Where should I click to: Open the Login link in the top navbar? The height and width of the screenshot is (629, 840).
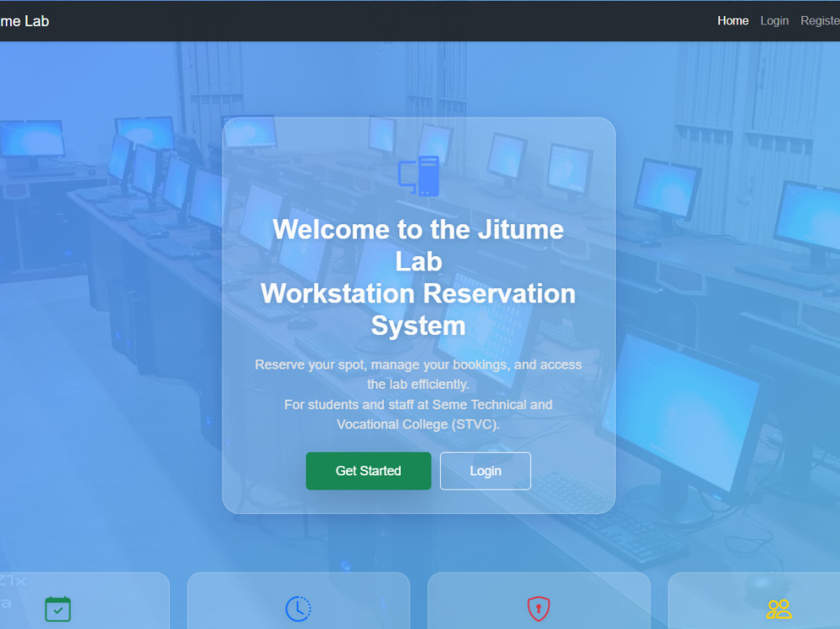(774, 21)
